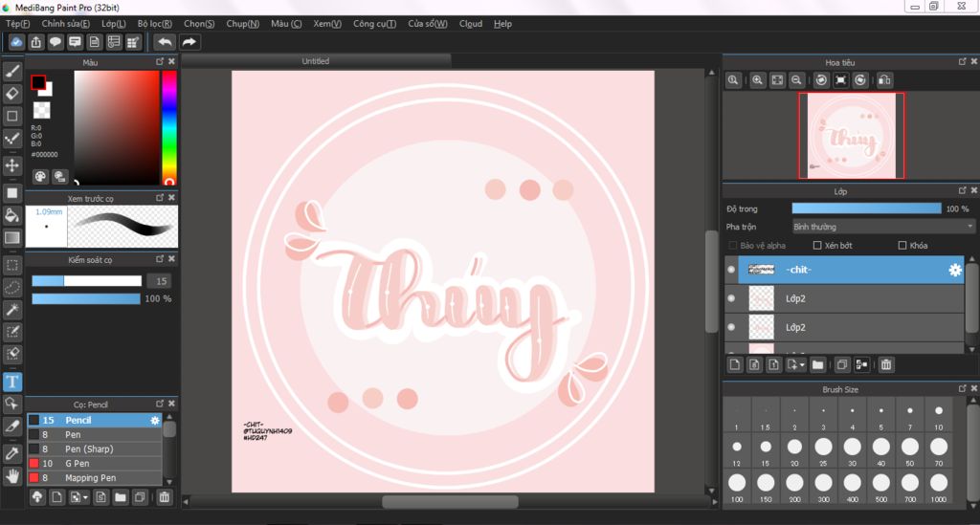Select the Lasso selection tool
The width and height of the screenshot is (980, 525).
click(x=11, y=288)
